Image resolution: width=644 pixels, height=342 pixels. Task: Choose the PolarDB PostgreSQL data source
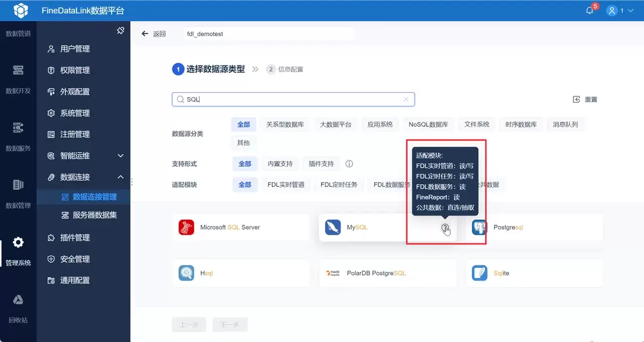[x=387, y=273]
